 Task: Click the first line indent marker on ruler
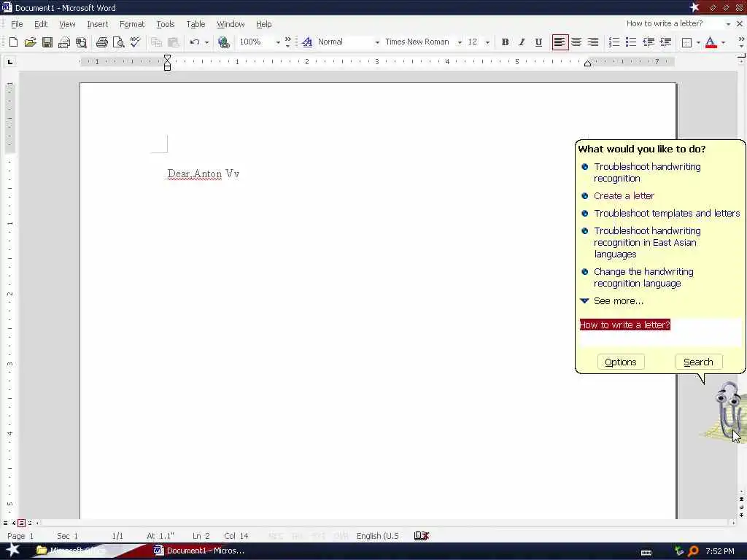[x=167, y=58]
